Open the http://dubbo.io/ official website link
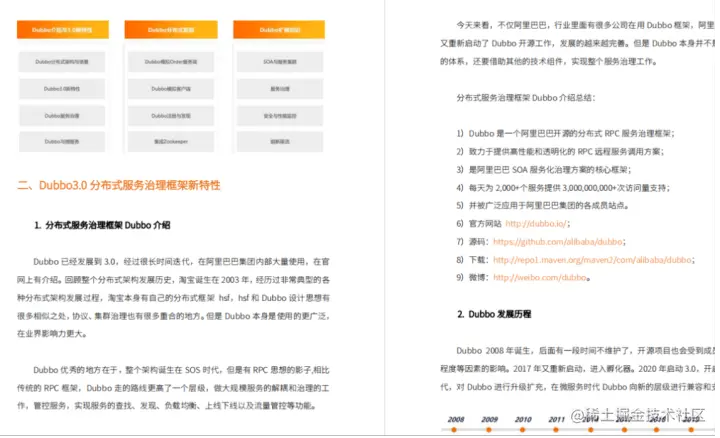The image size is (720, 438). (536, 224)
